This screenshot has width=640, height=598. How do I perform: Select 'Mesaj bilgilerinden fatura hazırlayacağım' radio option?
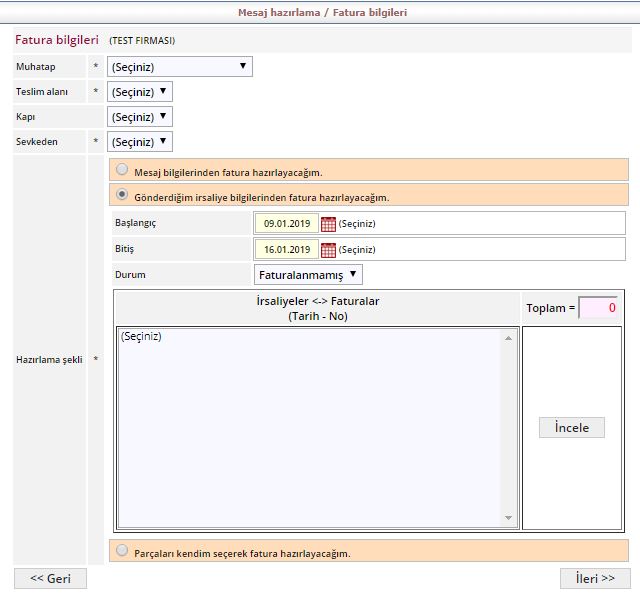click(122, 170)
